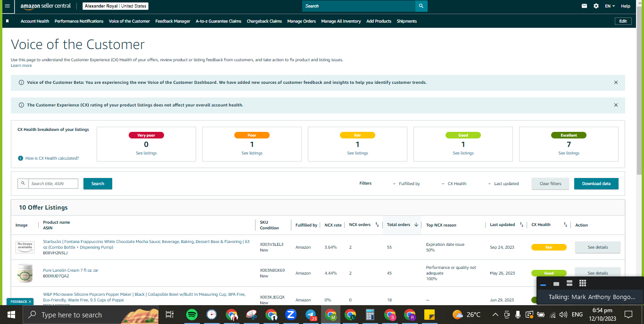Click the Download data button

(596, 184)
